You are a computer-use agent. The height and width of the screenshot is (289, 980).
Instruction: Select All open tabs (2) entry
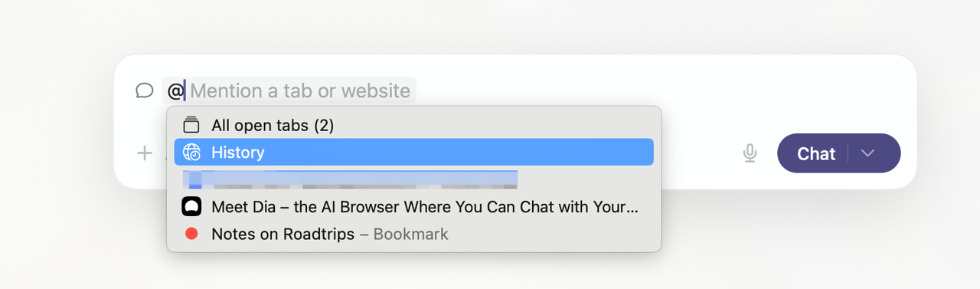(x=413, y=125)
